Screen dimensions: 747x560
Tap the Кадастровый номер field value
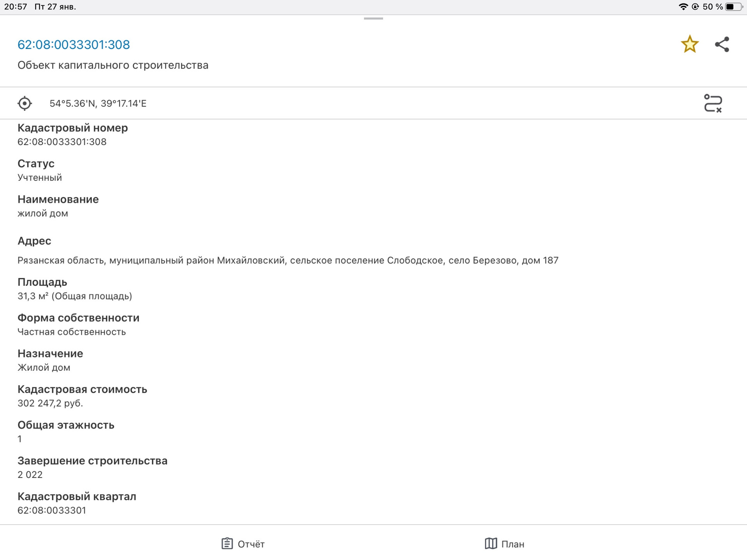coord(62,142)
